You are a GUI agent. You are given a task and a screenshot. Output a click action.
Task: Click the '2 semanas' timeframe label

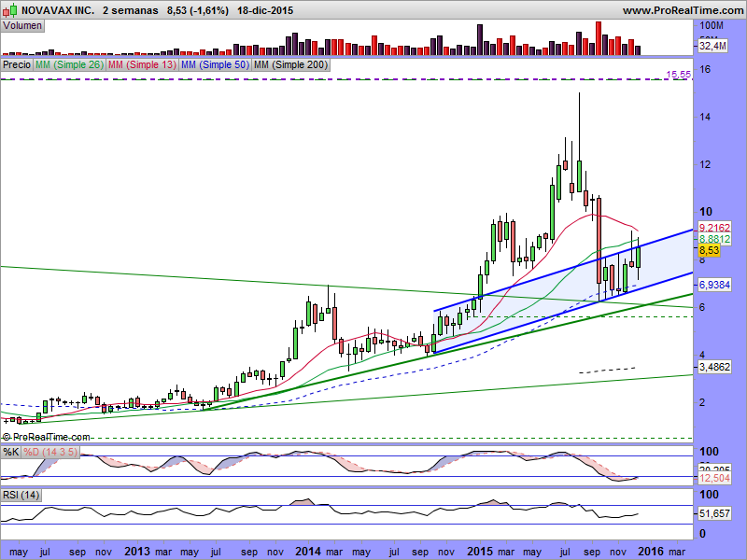(x=130, y=10)
